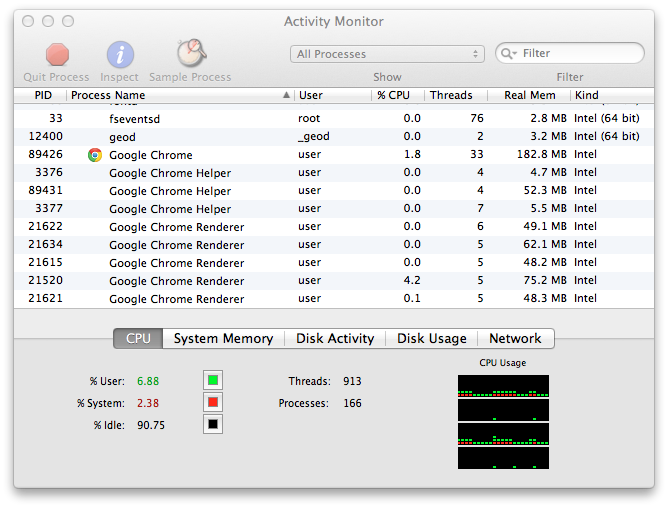Viewport: 668px width, 508px height.
Task: Click the 4.2 CPU percentage cell
Action: click(x=412, y=280)
